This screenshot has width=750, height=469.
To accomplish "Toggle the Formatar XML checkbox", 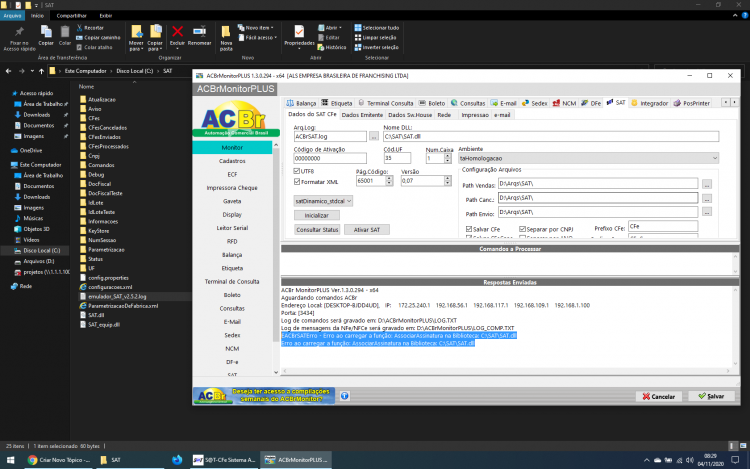I will tap(297, 182).
